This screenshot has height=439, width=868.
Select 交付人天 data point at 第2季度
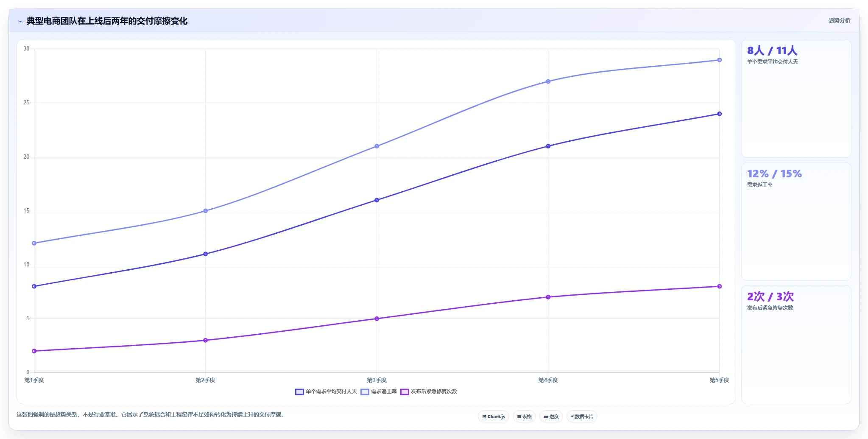pyautogui.click(x=205, y=254)
